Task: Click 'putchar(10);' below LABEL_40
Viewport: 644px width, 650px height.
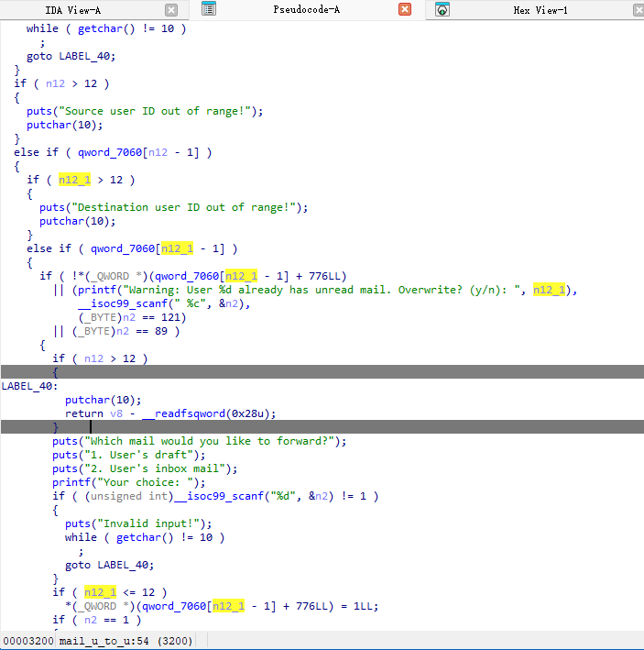Action: 104,400
